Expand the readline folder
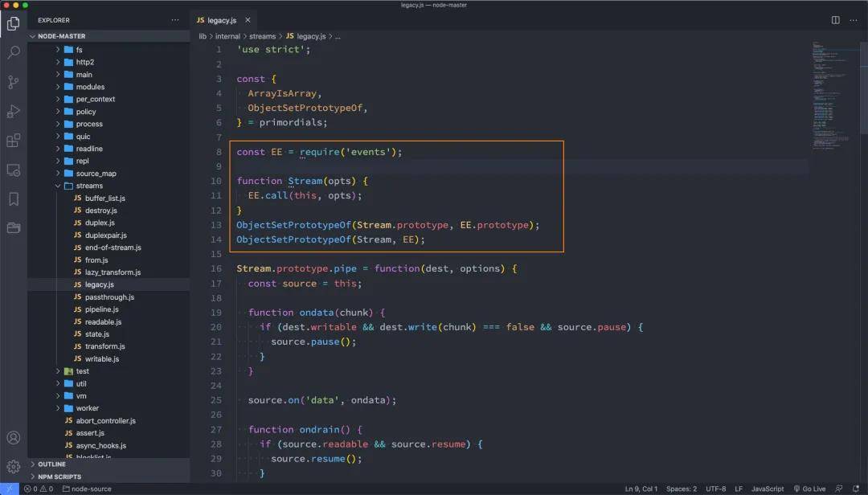Screen dimensions: 868x495 108,149
